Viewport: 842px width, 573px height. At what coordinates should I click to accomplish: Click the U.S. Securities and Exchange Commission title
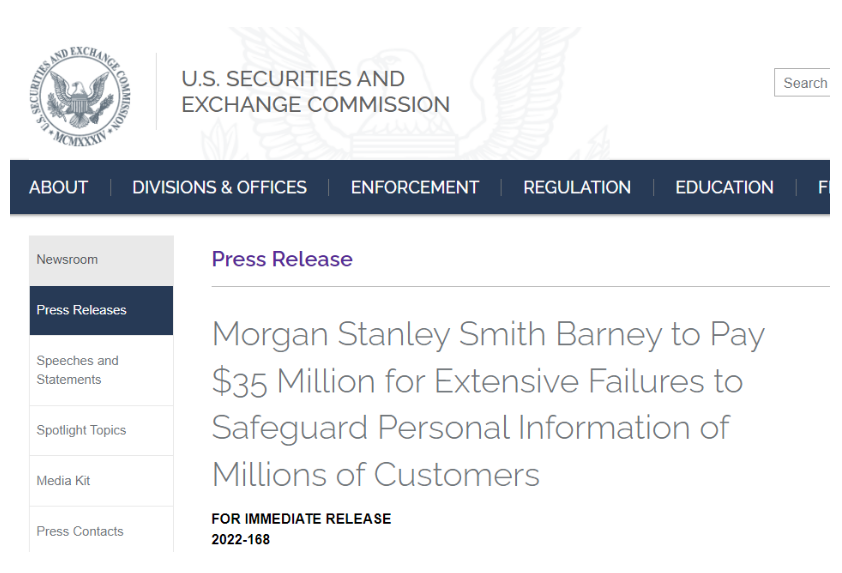pyautogui.click(x=315, y=92)
